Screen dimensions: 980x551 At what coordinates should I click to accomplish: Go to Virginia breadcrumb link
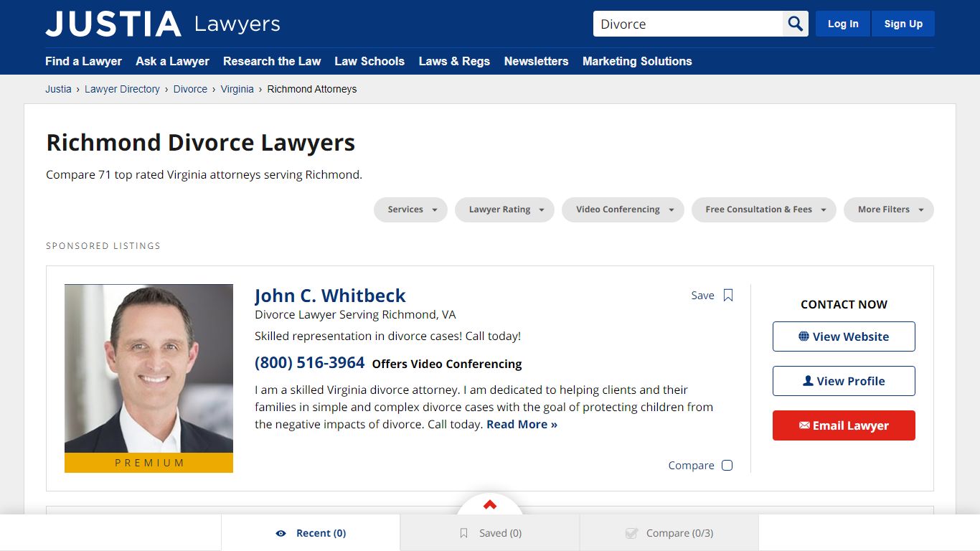pyautogui.click(x=237, y=89)
